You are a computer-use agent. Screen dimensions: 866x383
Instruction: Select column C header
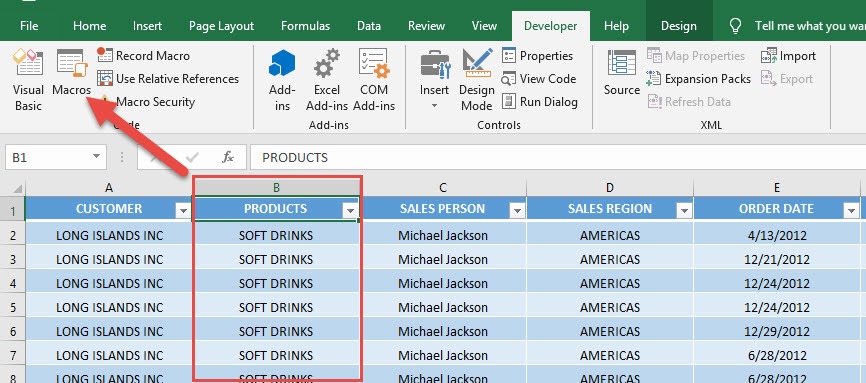tap(443, 188)
